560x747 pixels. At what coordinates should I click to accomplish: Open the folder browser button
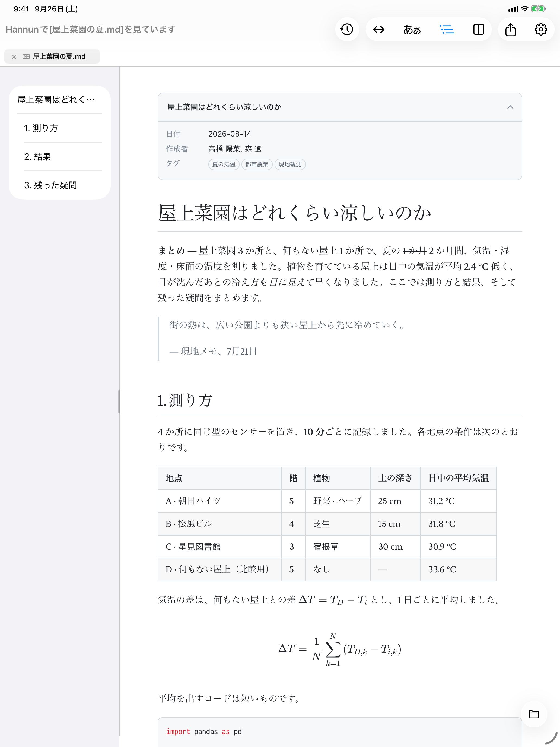pos(534,714)
